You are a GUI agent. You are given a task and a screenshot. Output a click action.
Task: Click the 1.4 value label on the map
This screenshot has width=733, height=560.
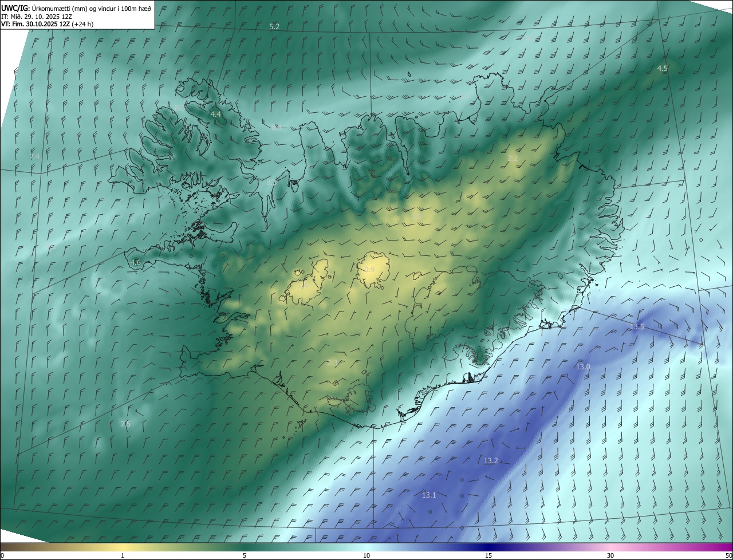(x=302, y=285)
